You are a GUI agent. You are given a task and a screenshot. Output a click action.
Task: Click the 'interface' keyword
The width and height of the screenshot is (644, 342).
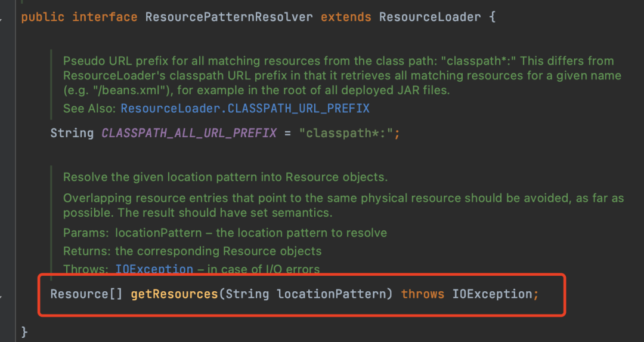point(105,17)
